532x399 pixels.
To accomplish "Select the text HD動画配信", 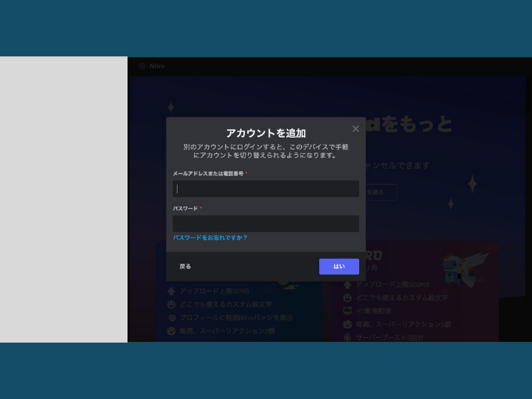I will pyautogui.click(x=373, y=311).
